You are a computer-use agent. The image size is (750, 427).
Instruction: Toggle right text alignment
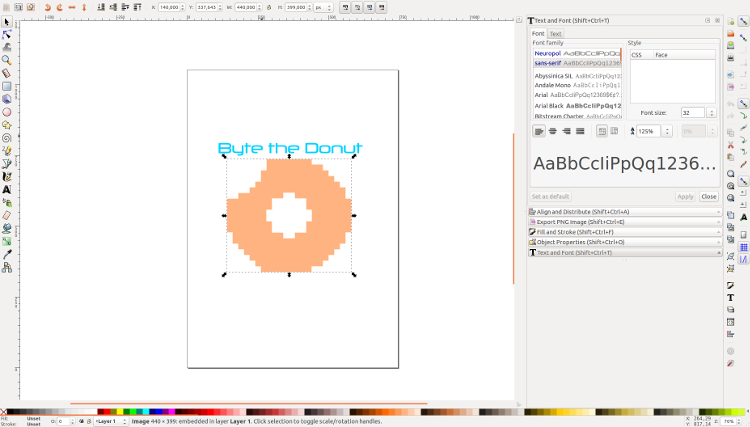(566, 131)
